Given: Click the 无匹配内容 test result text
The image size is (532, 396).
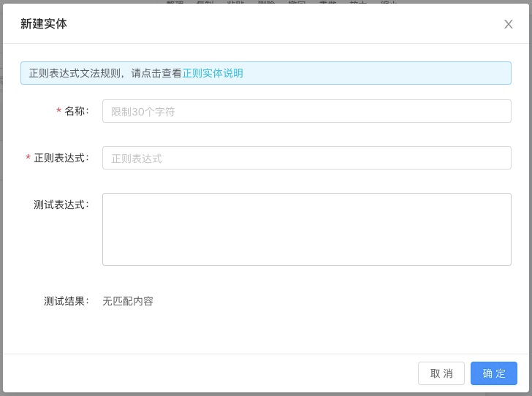Looking at the screenshot, I should (128, 301).
